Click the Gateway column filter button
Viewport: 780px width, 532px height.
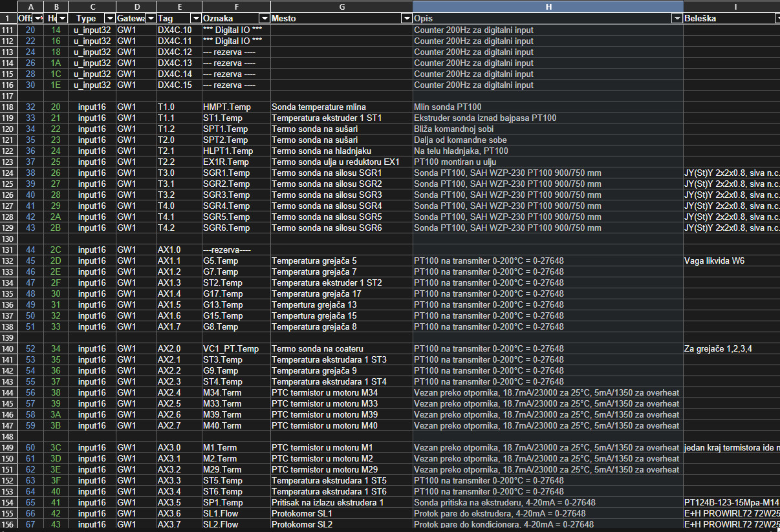[x=150, y=18]
